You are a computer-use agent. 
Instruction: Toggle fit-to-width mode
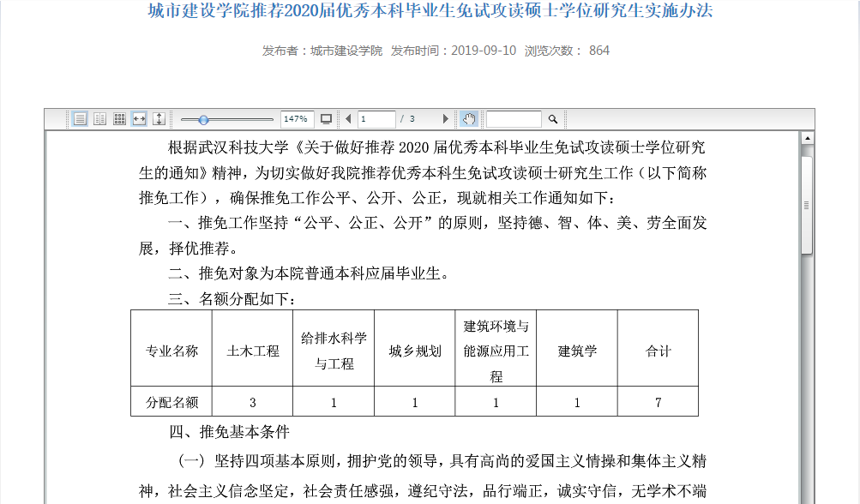click(x=139, y=119)
